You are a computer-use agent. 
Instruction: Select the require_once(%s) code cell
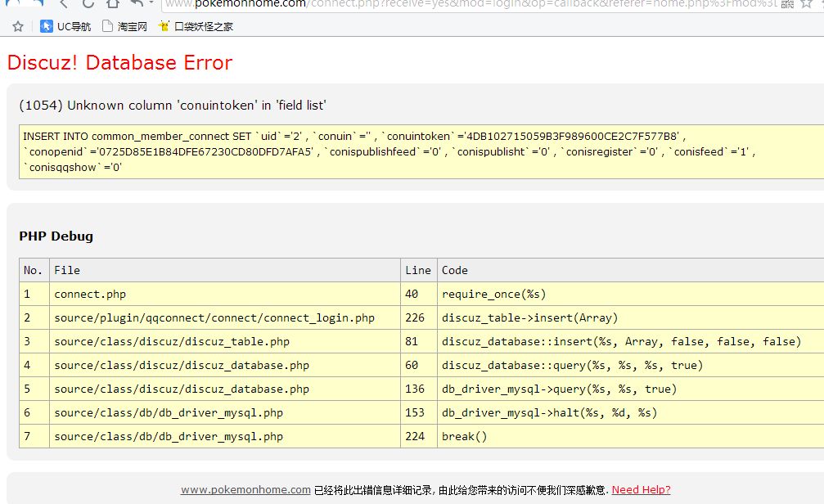click(631, 294)
